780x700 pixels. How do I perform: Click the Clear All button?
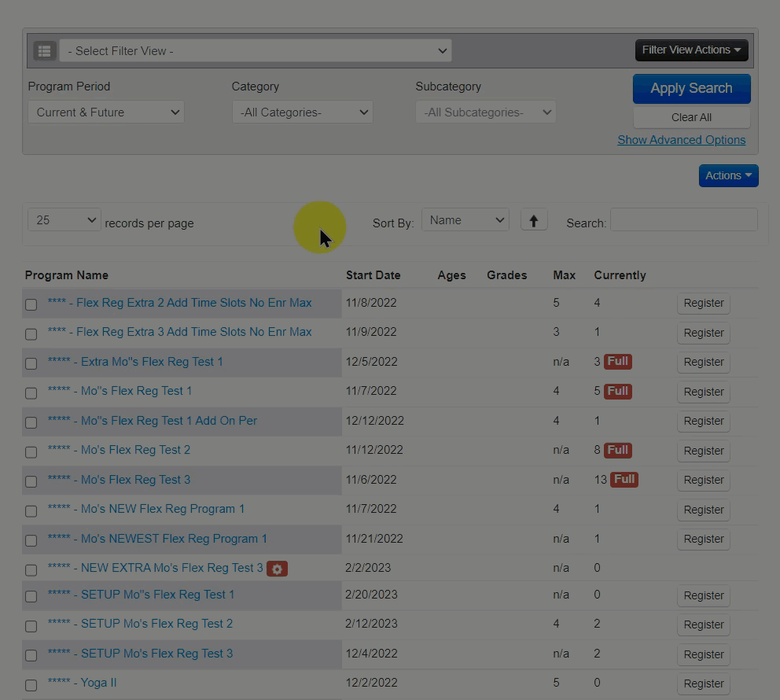coord(691,117)
